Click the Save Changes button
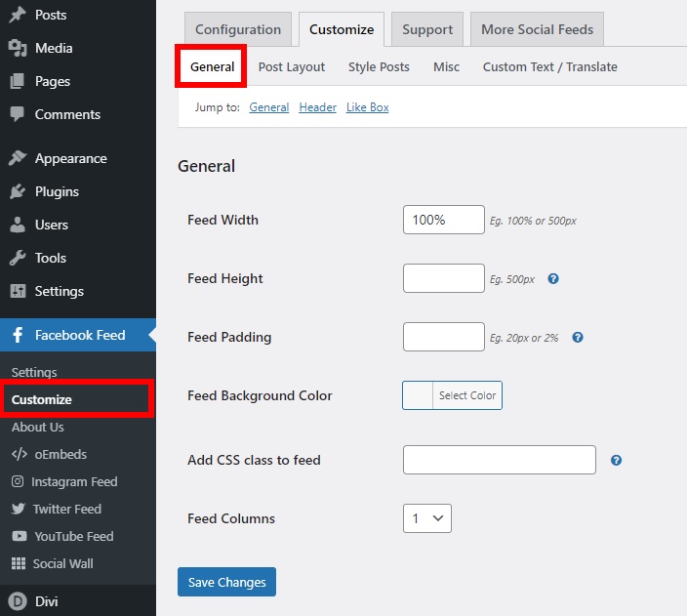This screenshot has height=616, width=687. point(227,582)
